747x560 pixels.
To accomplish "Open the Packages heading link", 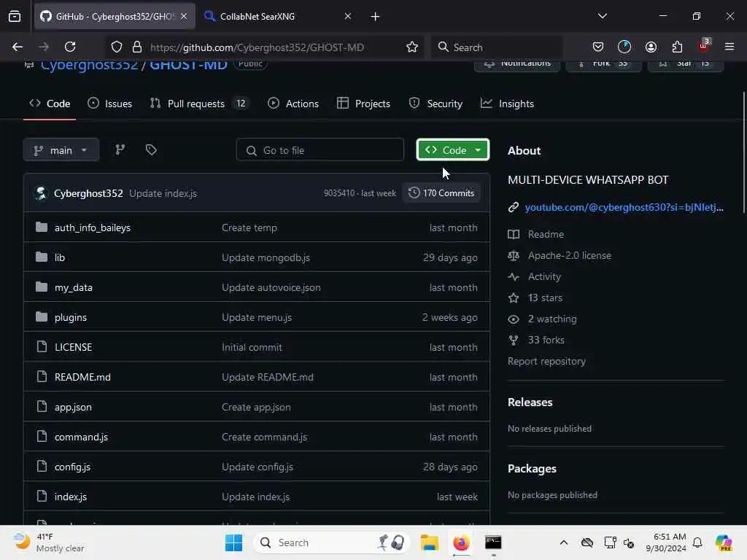I will (532, 469).
